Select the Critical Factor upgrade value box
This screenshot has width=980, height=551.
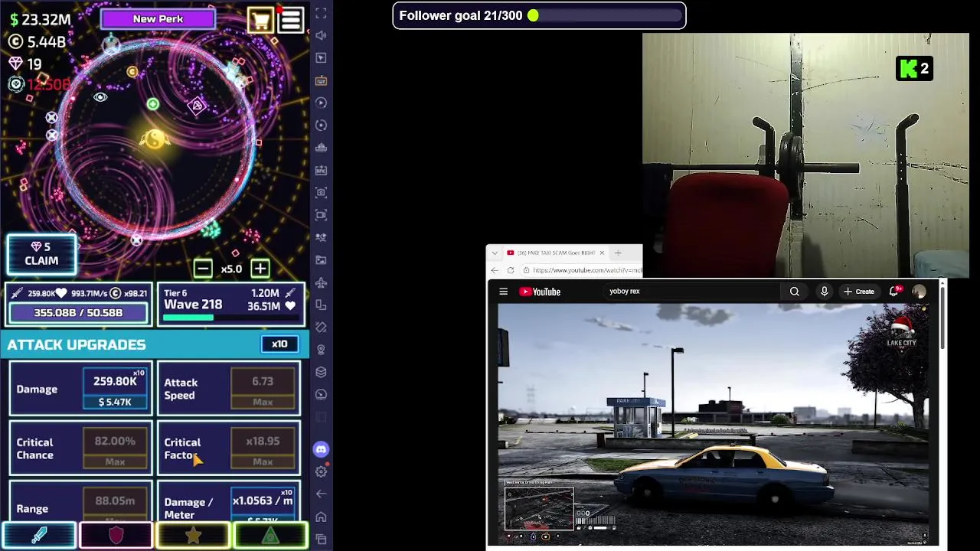tap(263, 448)
